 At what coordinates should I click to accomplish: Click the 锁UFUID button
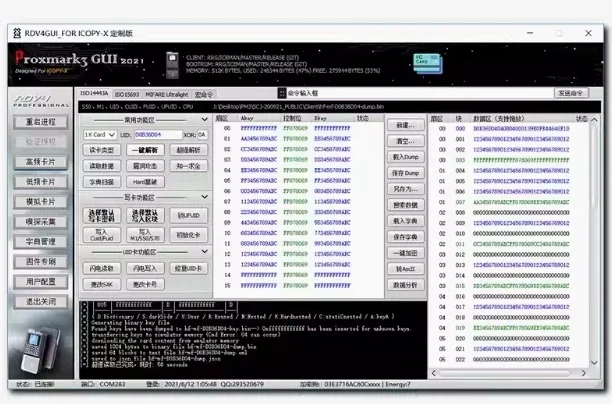click(x=189, y=215)
